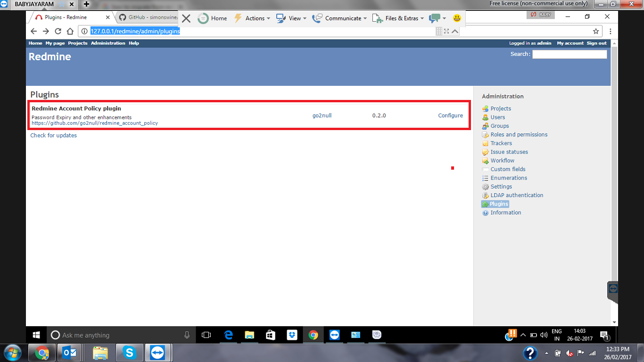Click Check for updates
The height and width of the screenshot is (362, 644).
(x=53, y=135)
